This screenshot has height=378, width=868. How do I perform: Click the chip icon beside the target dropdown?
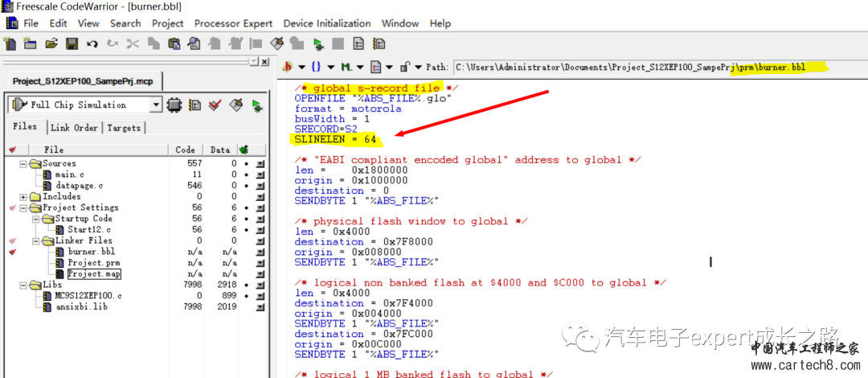click(x=174, y=105)
